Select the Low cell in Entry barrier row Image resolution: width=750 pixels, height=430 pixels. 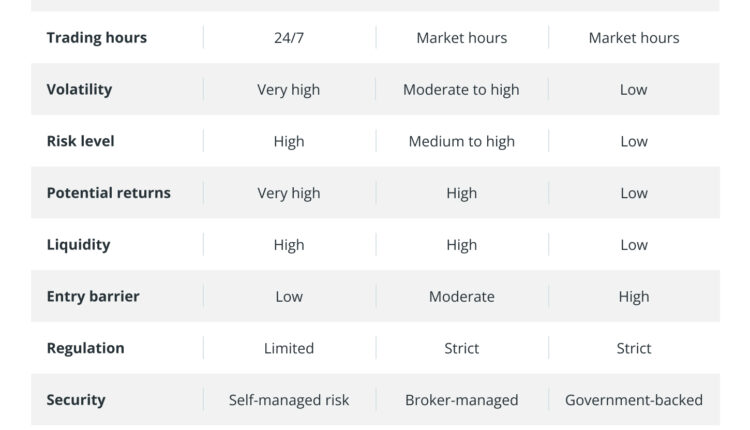[x=289, y=297]
